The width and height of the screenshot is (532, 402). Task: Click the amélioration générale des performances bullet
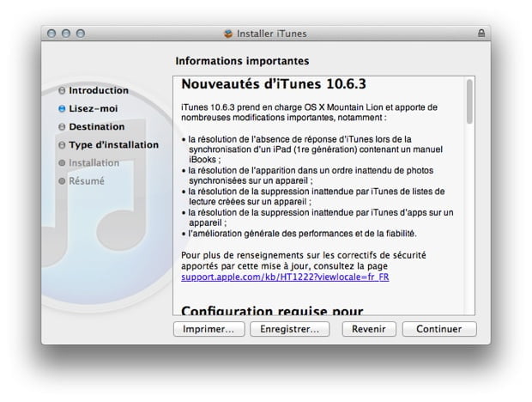tap(299, 234)
